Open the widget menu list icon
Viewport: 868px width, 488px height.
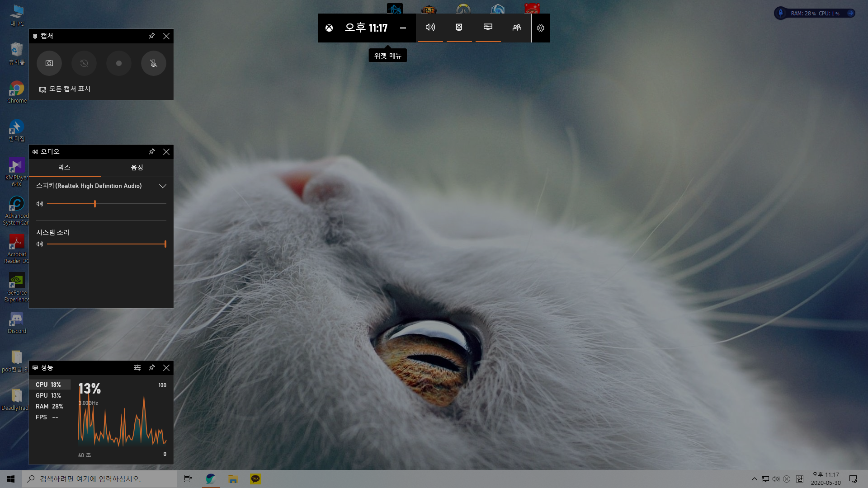(x=402, y=28)
